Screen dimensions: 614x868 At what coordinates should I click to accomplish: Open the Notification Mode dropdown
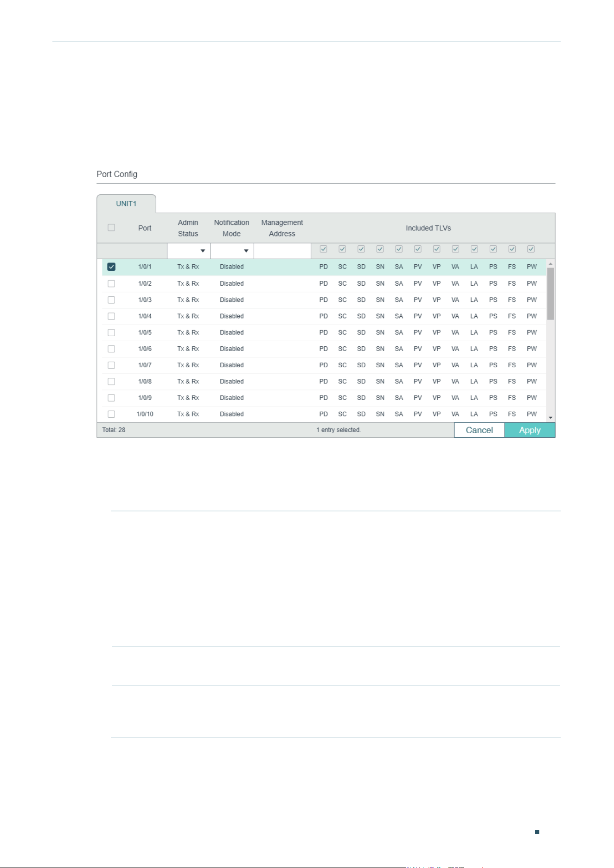click(232, 251)
